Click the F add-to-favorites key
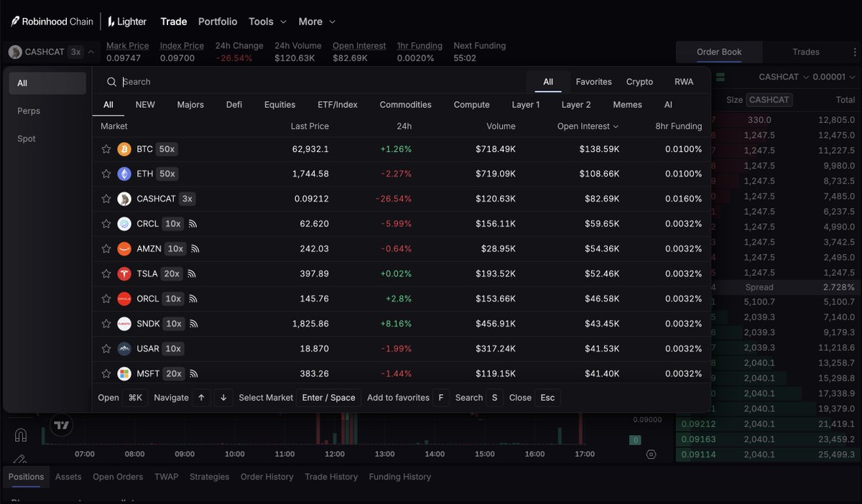Screen dimensions: 862x504 pos(441,398)
